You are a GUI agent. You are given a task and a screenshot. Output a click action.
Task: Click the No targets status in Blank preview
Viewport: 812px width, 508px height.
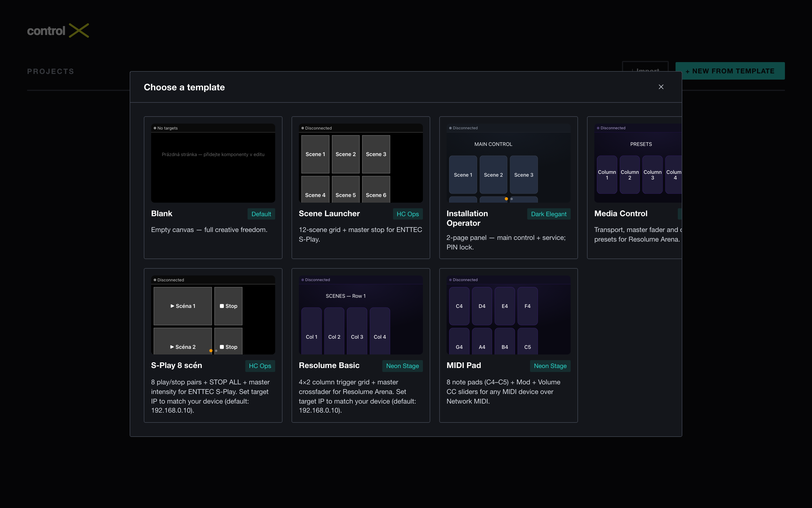(166, 128)
